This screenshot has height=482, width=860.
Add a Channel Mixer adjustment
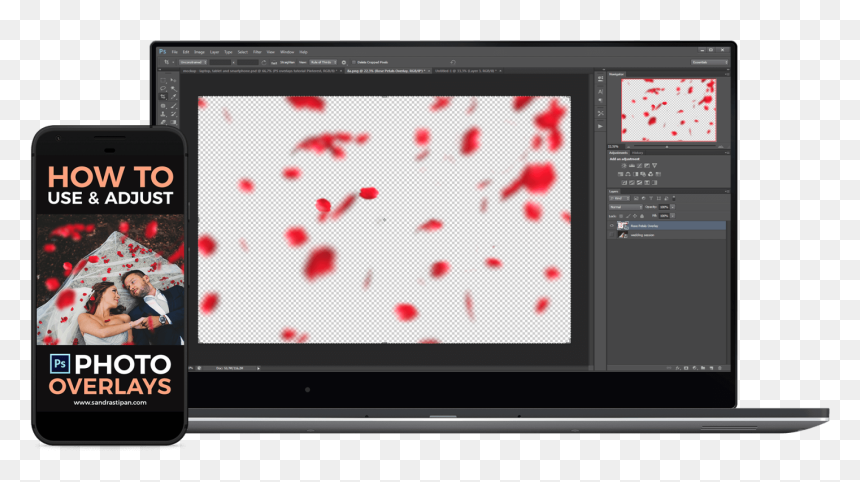650,174
